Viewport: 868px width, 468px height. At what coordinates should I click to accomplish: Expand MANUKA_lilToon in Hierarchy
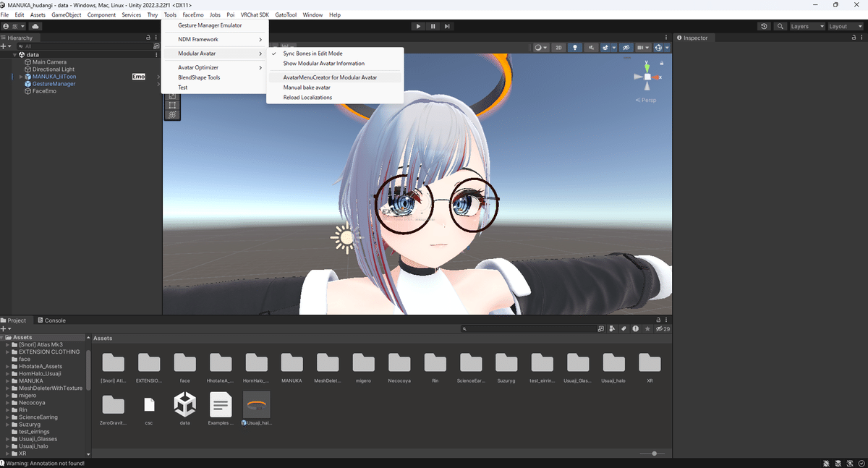(x=21, y=77)
